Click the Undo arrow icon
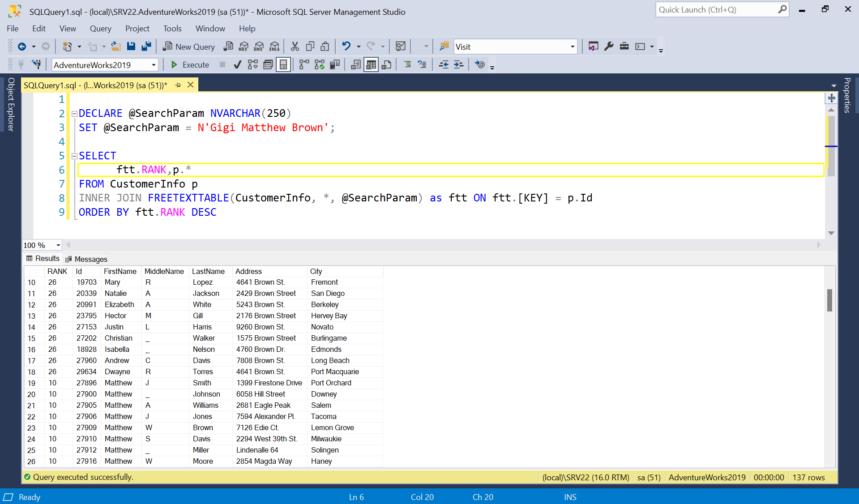Image resolution: width=859 pixels, height=504 pixels. 346,47
